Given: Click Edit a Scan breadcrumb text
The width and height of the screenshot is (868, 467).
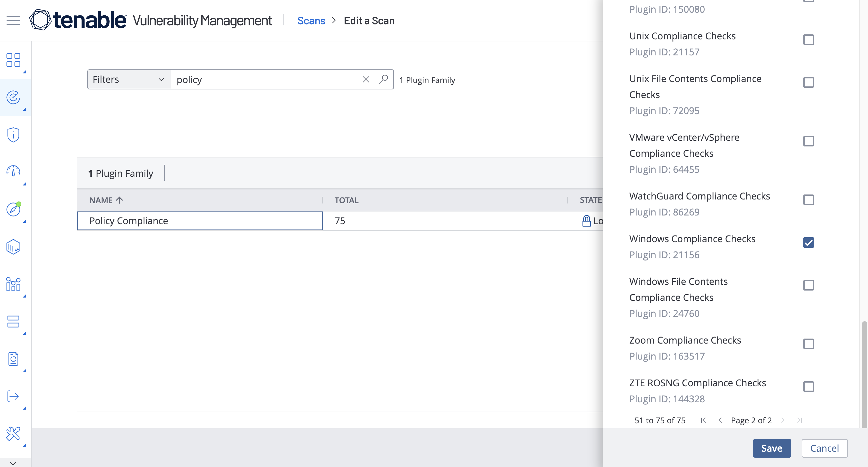Looking at the screenshot, I should tap(369, 21).
